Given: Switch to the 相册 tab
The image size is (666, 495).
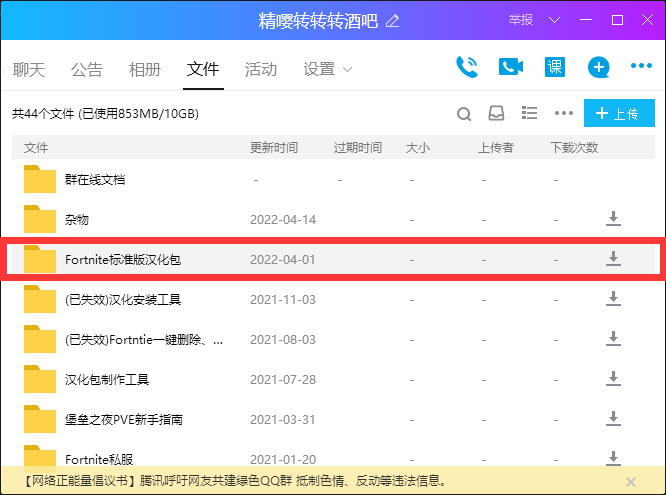Looking at the screenshot, I should click(145, 69).
